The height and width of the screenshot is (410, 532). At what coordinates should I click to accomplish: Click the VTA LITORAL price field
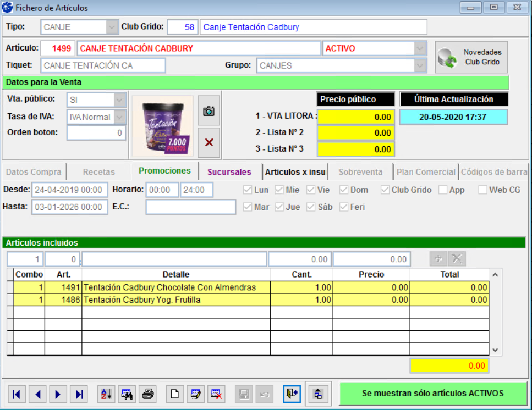click(x=355, y=117)
